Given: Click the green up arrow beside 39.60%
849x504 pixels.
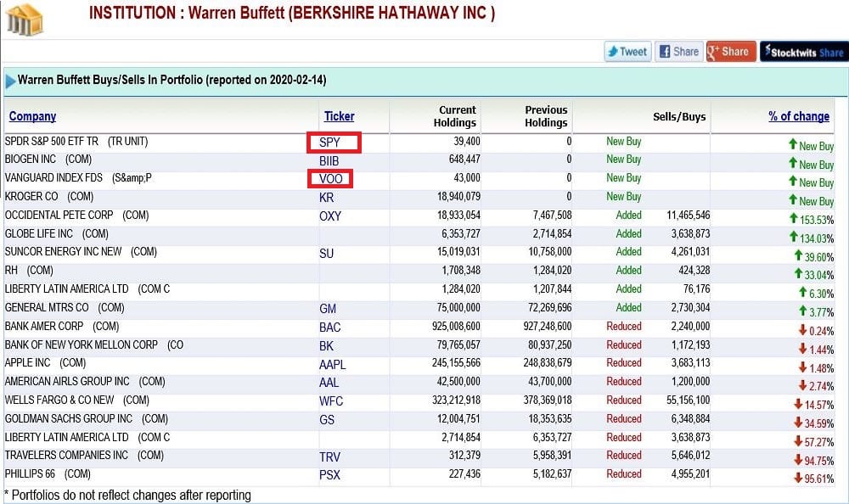Looking at the screenshot, I should pyautogui.click(x=798, y=255).
